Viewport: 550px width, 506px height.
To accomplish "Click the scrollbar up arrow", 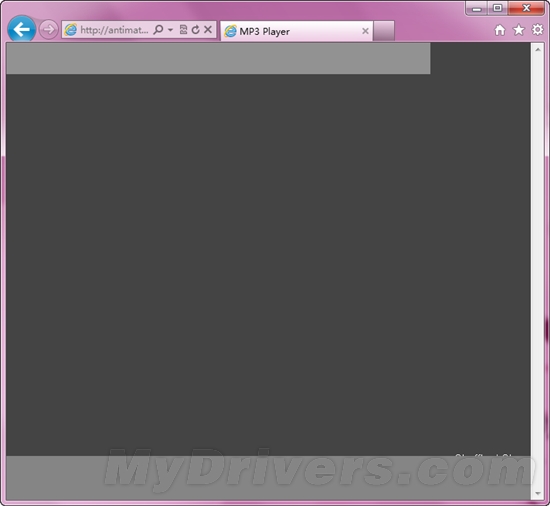I will click(538, 50).
